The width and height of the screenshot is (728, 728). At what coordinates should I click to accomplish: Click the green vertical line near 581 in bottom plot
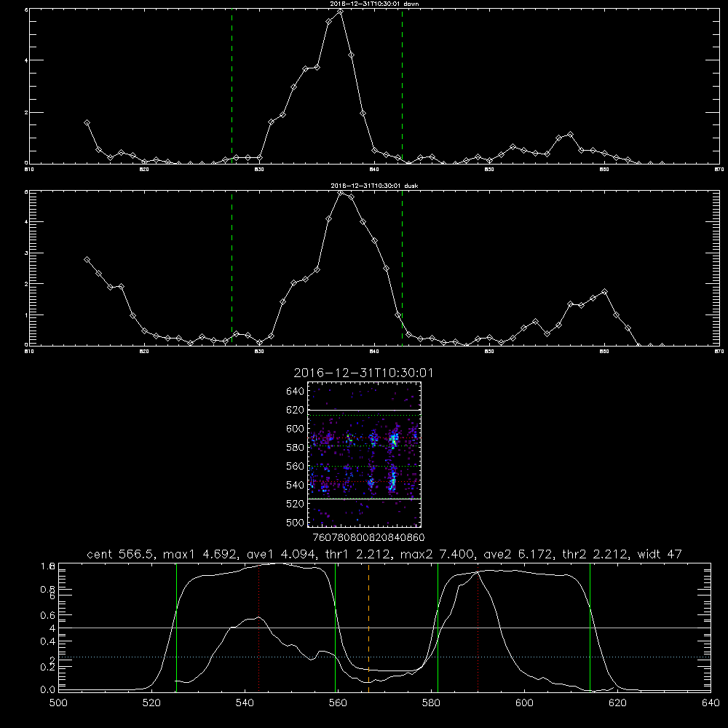pos(438,628)
